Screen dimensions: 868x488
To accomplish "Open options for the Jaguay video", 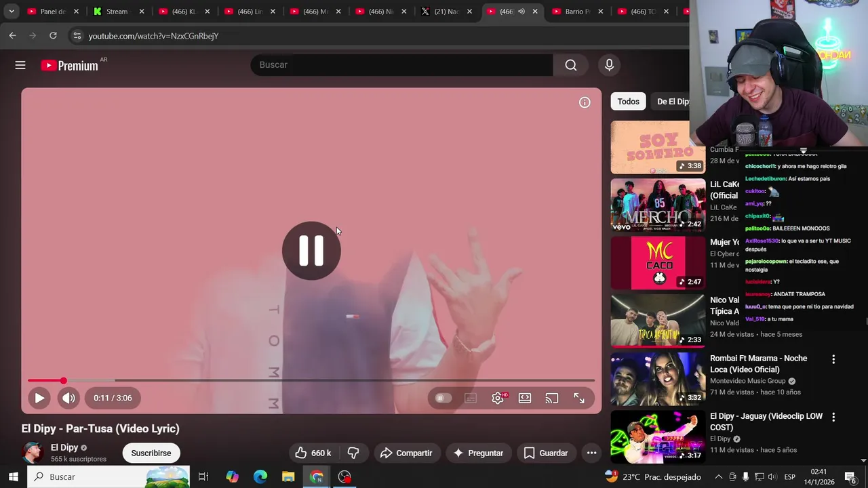I will pyautogui.click(x=833, y=417).
